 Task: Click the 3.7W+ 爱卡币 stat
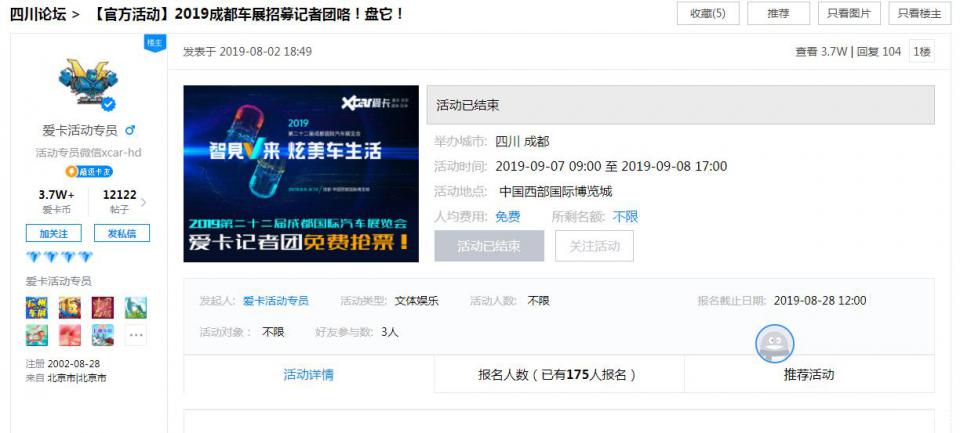(x=56, y=202)
